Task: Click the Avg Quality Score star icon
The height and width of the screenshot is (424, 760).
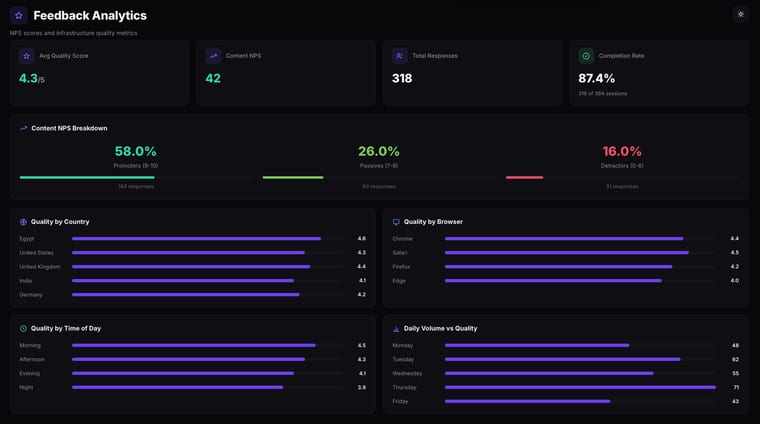Action: point(27,56)
